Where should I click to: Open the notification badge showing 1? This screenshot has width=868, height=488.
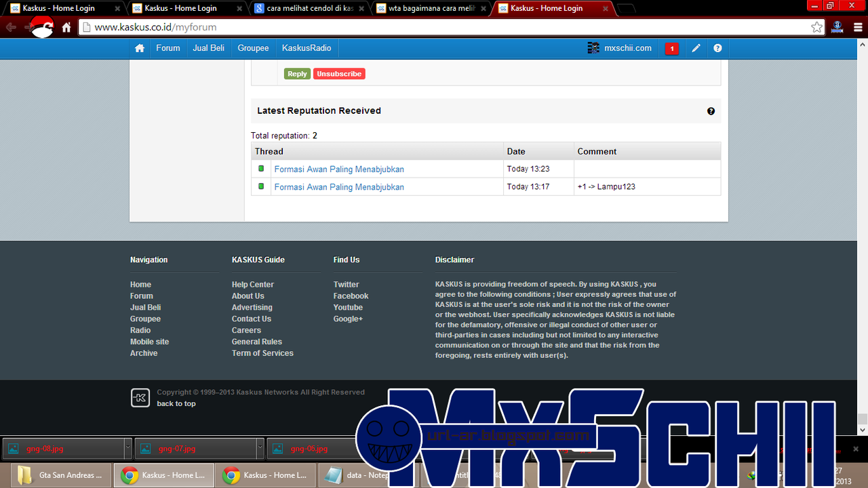[x=671, y=48]
